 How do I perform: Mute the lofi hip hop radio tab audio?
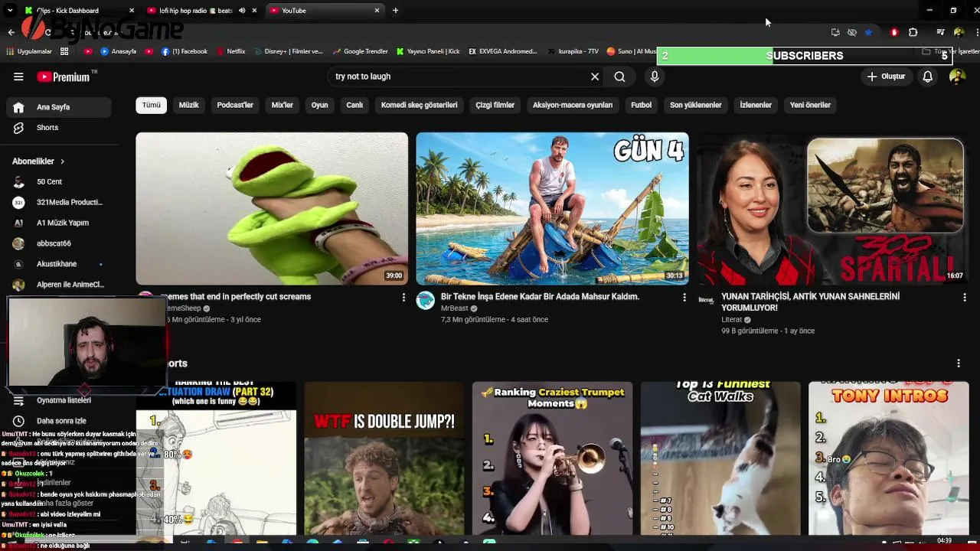[242, 11]
